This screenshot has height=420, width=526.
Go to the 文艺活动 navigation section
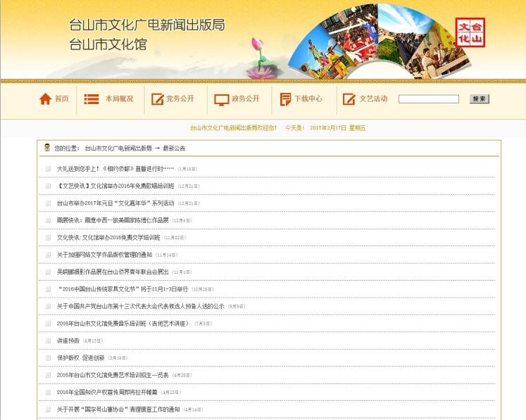[373, 99]
